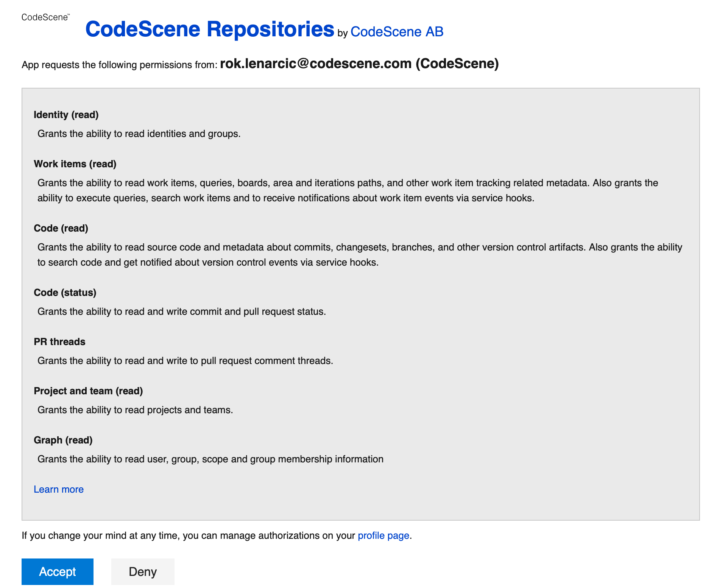Image resolution: width=714 pixels, height=588 pixels.
Task: Click the group membership information description
Action: (210, 459)
